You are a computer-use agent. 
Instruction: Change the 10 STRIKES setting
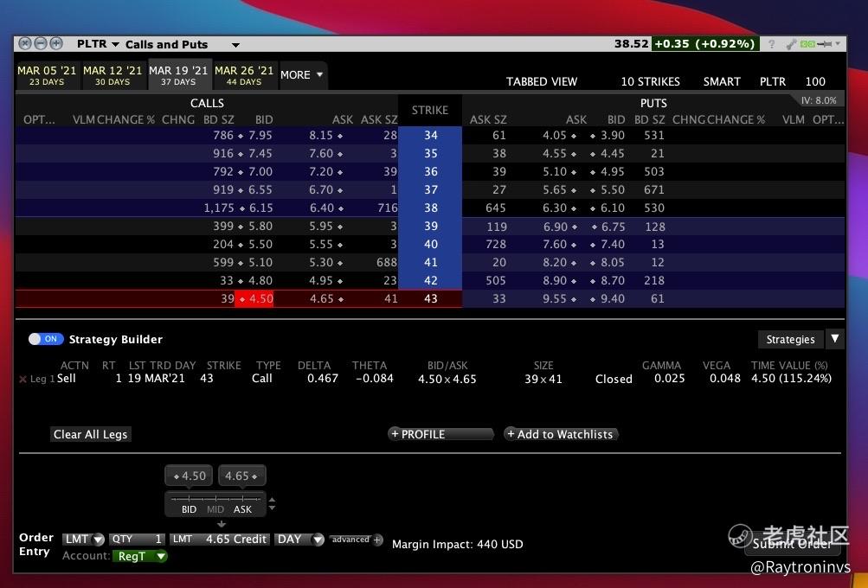[x=650, y=82]
